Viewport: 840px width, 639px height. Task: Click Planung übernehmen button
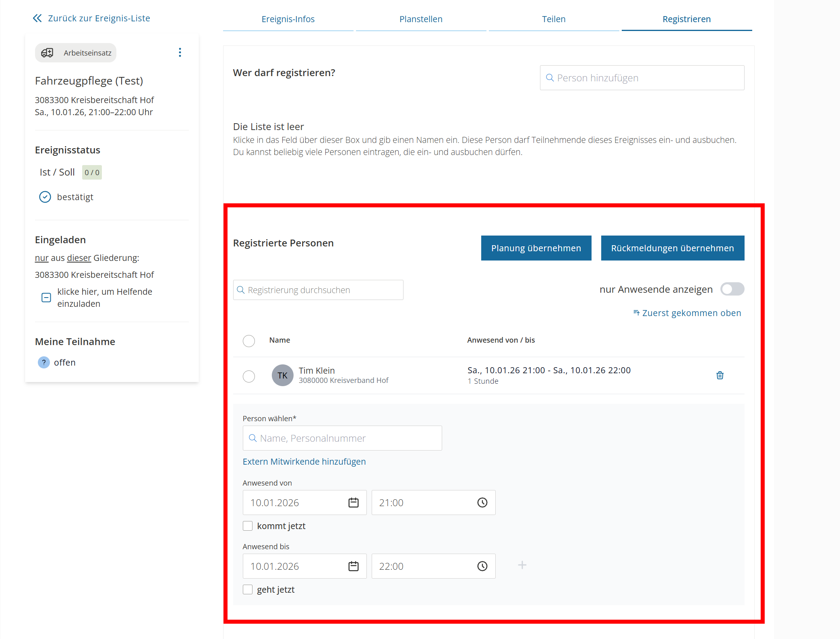click(536, 248)
